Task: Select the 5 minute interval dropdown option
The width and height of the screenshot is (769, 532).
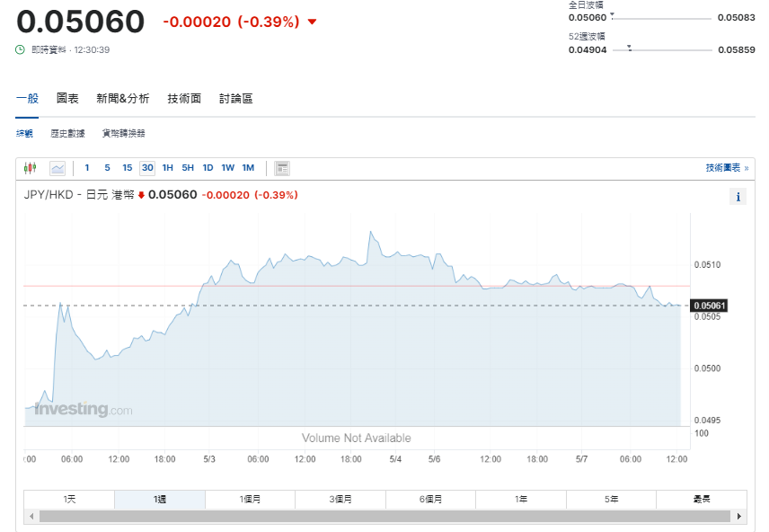Action: [x=108, y=168]
